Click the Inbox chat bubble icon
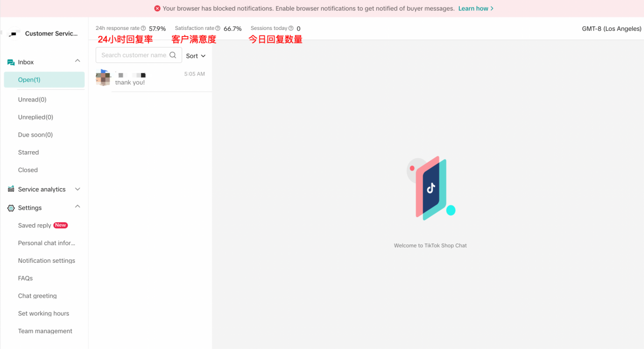This screenshot has height=349, width=644. click(11, 62)
